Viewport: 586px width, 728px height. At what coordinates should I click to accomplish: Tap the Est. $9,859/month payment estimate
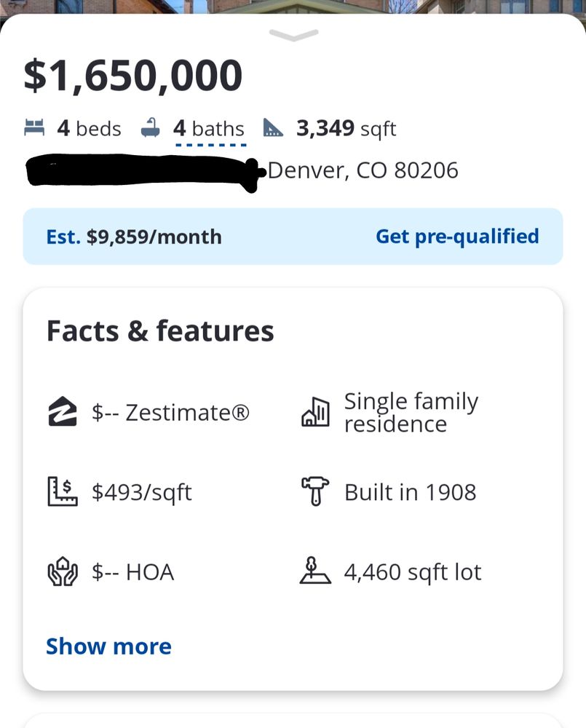click(134, 237)
